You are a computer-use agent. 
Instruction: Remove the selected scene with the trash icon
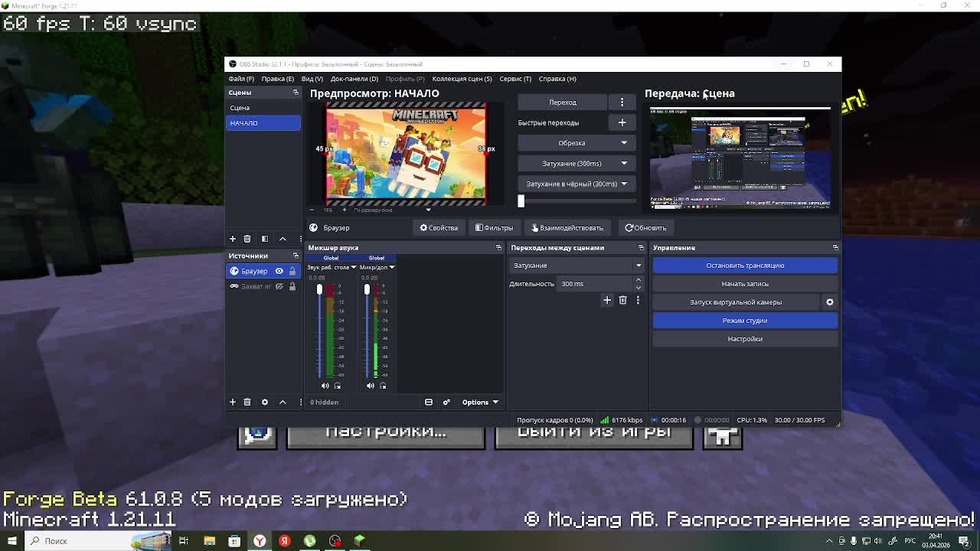[x=247, y=239]
